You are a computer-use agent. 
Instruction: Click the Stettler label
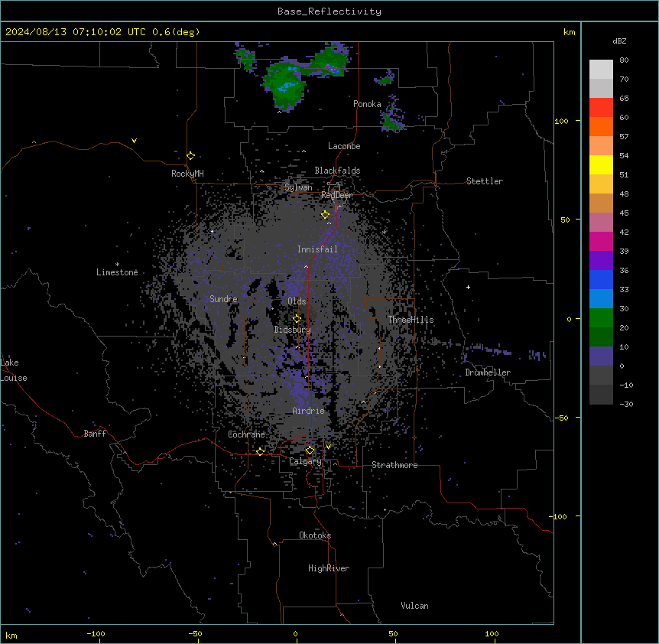click(485, 181)
